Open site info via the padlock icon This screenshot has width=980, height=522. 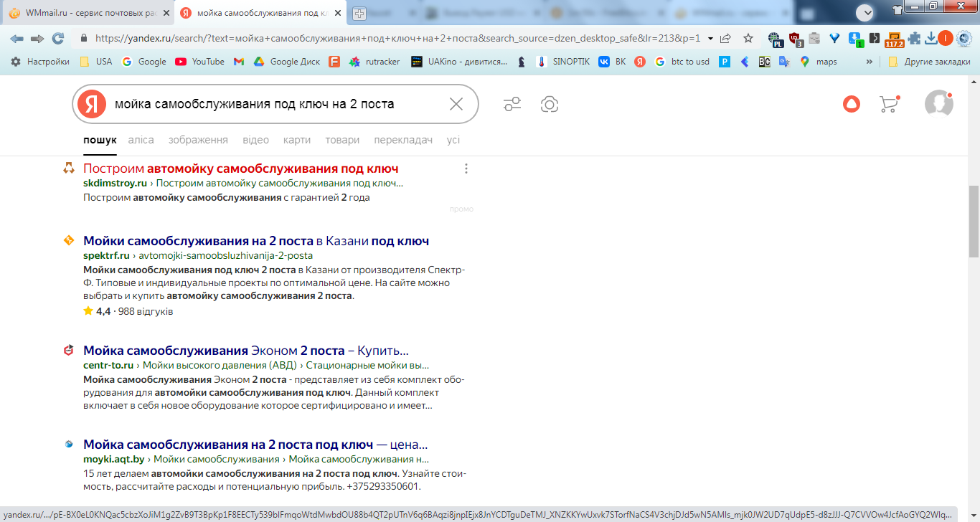click(x=84, y=39)
